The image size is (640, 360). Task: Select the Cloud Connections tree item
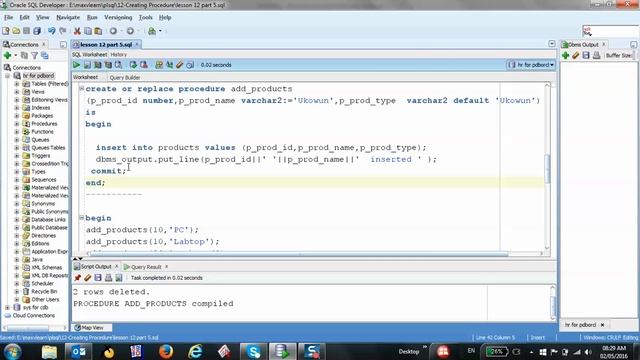[x=33, y=316]
